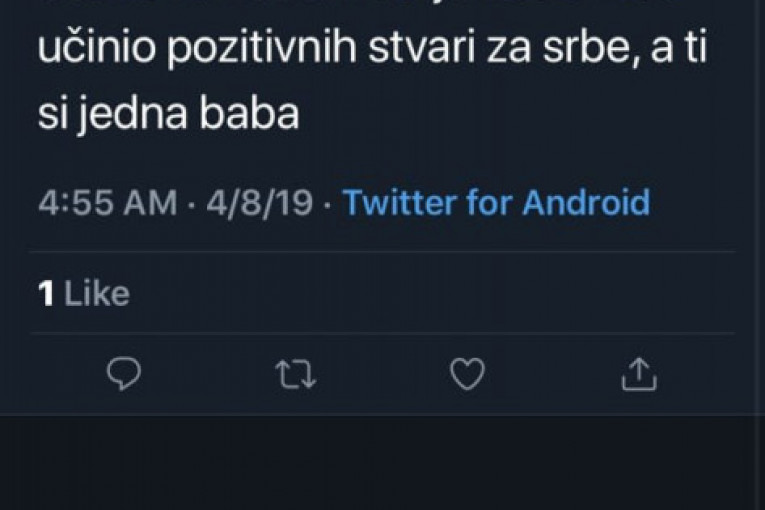Click the word 'Like' beside the count
Image resolution: width=765 pixels, height=510 pixels.
point(97,293)
